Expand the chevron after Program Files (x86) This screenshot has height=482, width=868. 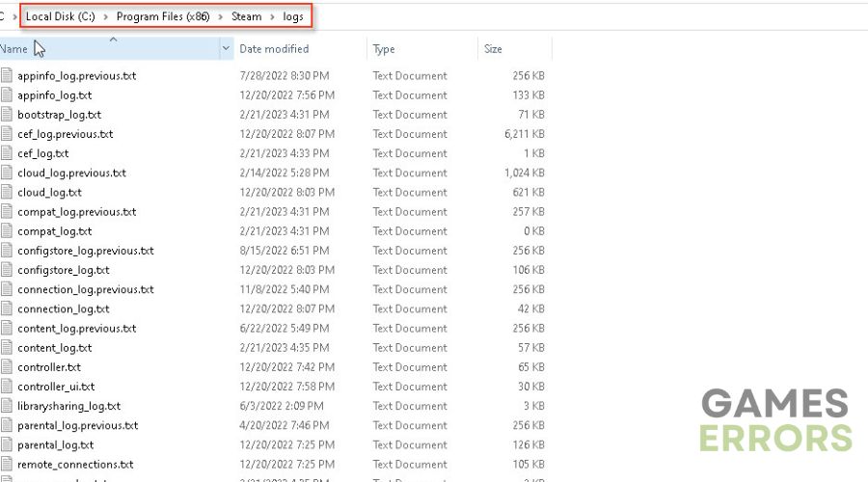click(220, 16)
